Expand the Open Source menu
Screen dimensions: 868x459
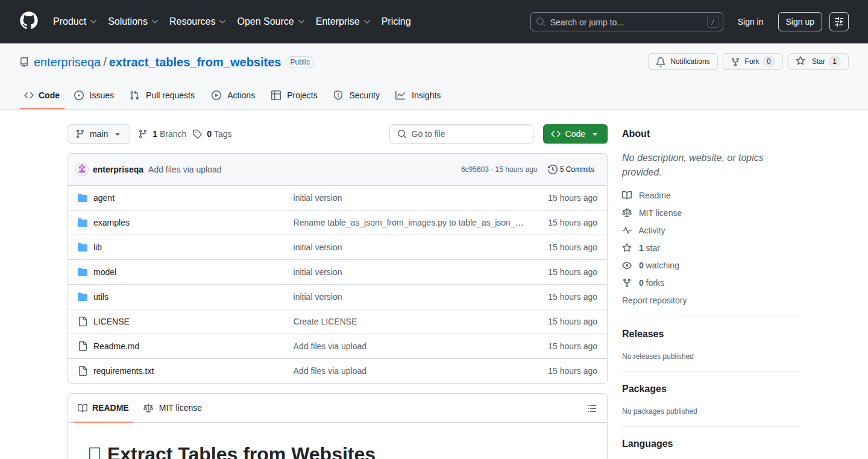pos(271,21)
